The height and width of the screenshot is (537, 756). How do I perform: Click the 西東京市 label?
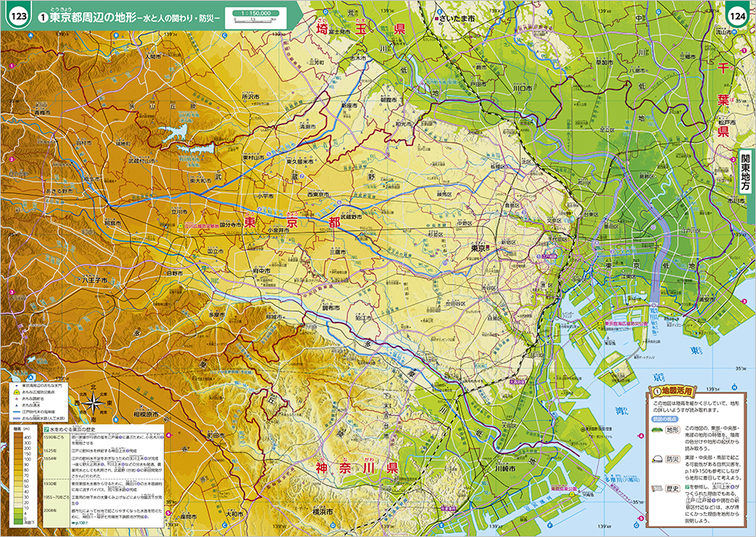click(318, 195)
